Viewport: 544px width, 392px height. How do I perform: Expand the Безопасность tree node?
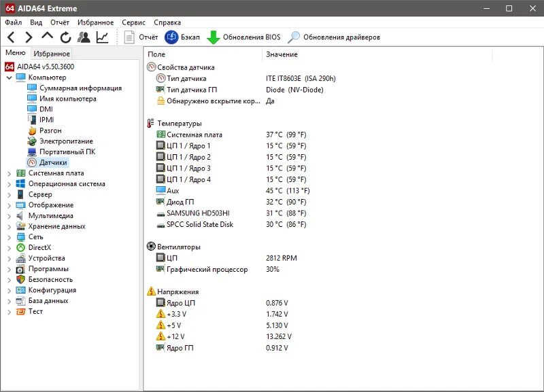pyautogui.click(x=10, y=280)
